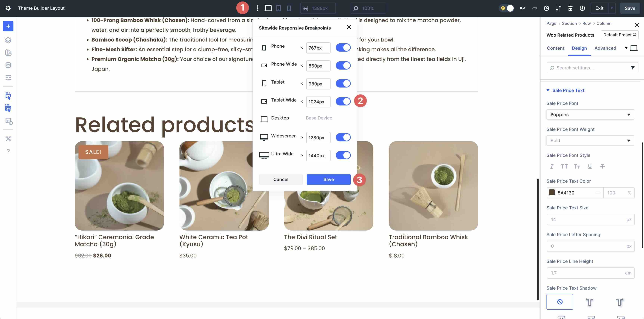The height and width of the screenshot is (319, 644).
Task: Disable the Phone breakpoint toggle
Action: coord(343,47)
